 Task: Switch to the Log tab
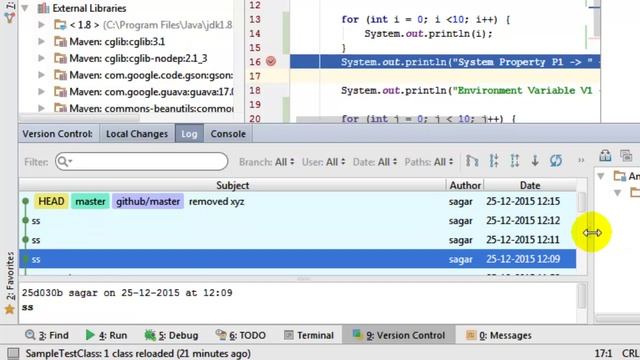(189, 134)
